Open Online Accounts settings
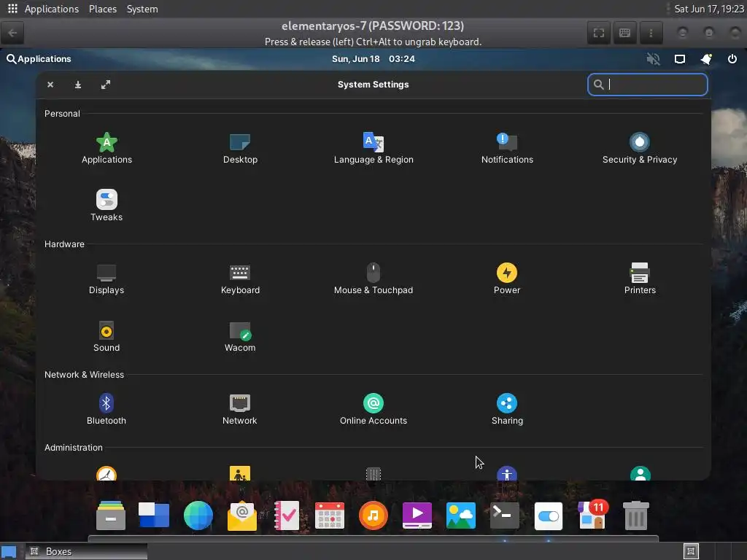747x560 pixels. tap(373, 410)
